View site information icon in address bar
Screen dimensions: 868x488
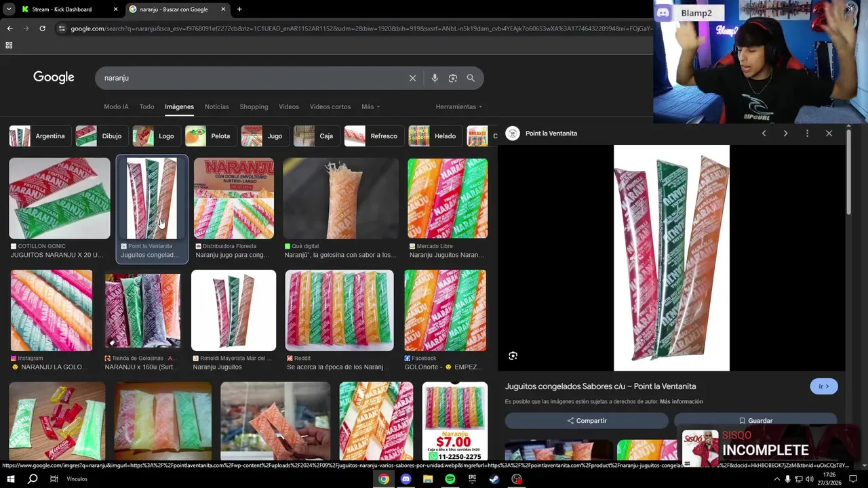62,28
